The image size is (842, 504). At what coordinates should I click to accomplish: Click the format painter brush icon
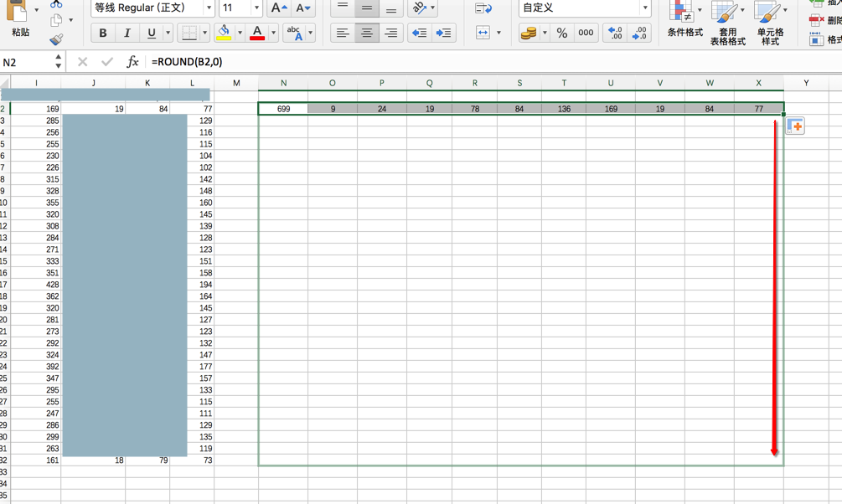click(56, 39)
